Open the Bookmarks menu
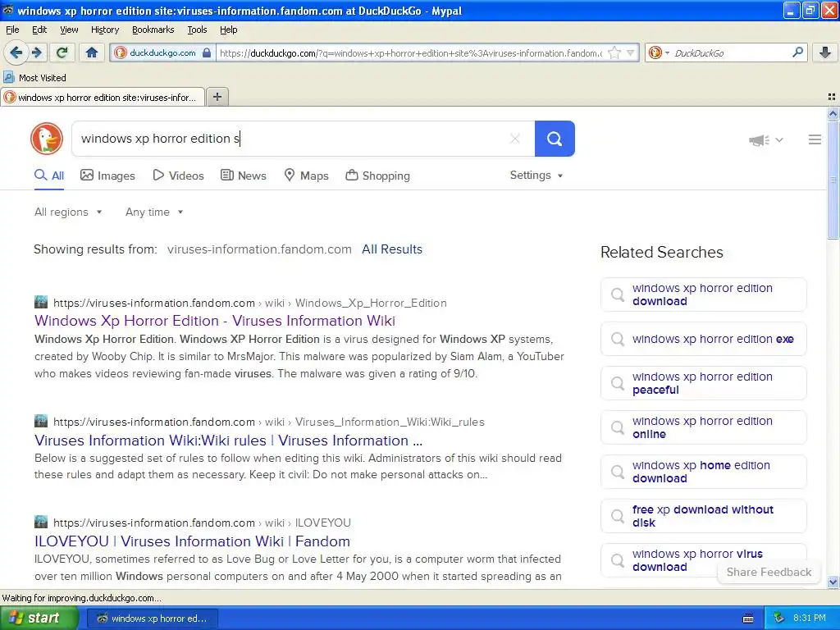Viewport: 840px width, 630px height. click(x=153, y=30)
